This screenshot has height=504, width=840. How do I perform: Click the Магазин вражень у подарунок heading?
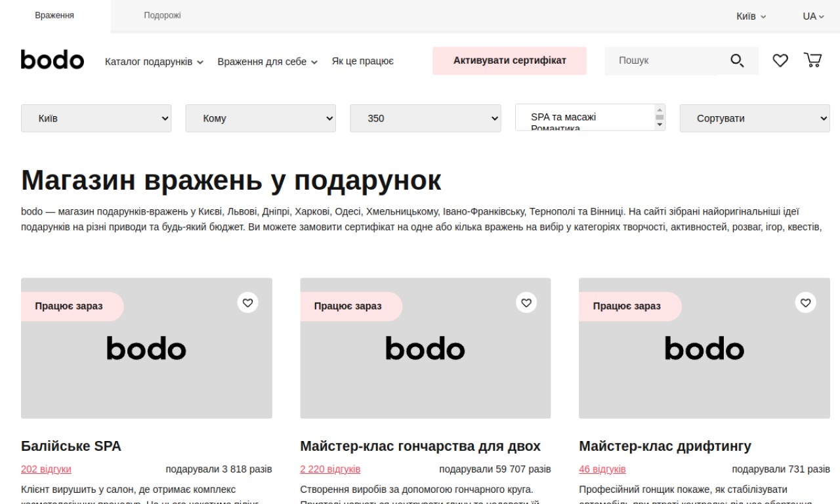pyautogui.click(x=231, y=180)
